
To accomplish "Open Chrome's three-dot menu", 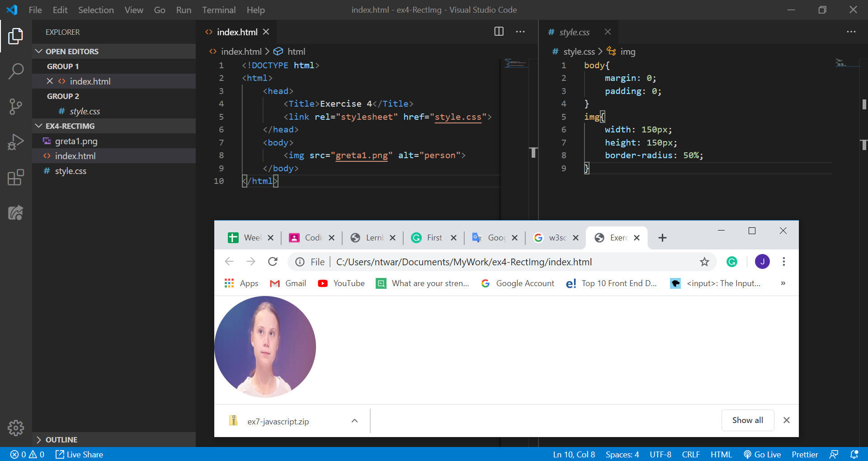I will pos(784,262).
